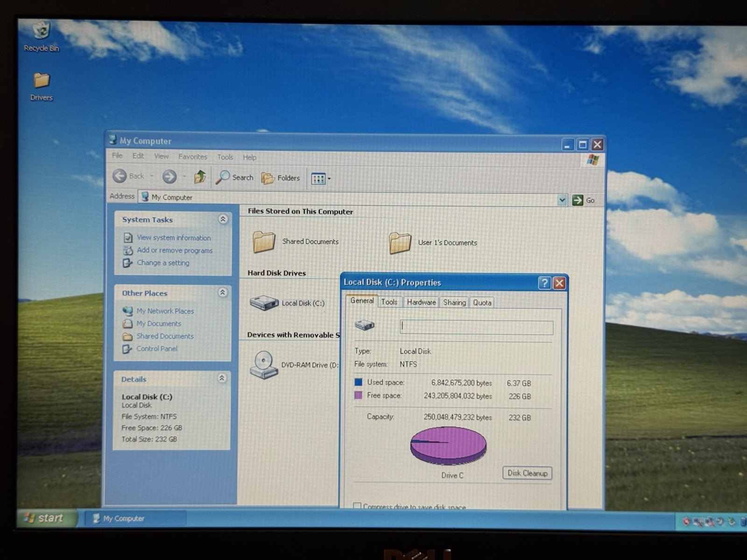The image size is (747, 560).
Task: Click the Windows flag logo in toolbar
Action: [593, 160]
